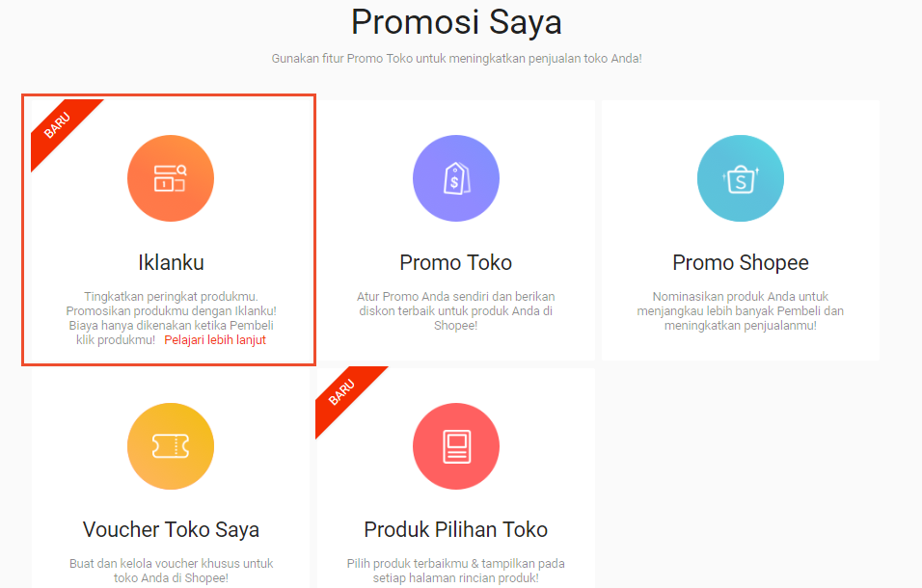Select the Promo Toko heading
Screen dimensions: 922x588
point(456,262)
